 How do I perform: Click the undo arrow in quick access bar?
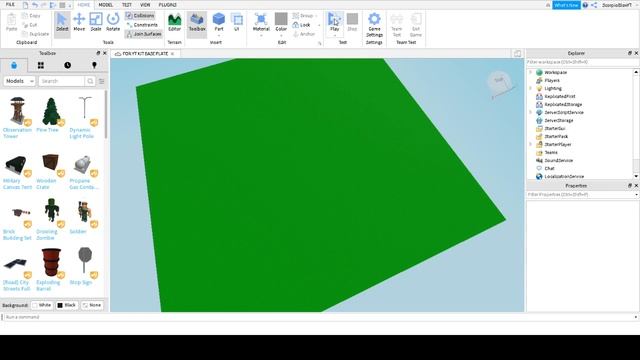pos(35,5)
